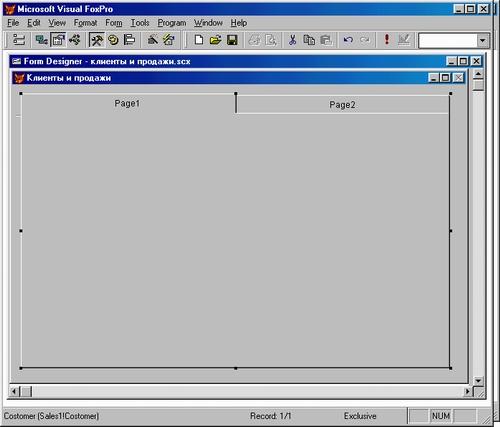The height and width of the screenshot is (427, 500).
Task: Open the View menu
Action: point(57,23)
